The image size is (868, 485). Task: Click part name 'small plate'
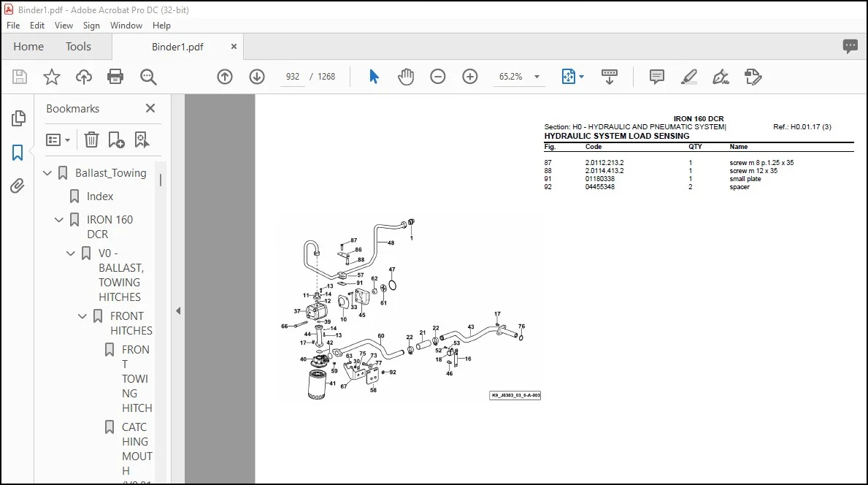tap(745, 179)
